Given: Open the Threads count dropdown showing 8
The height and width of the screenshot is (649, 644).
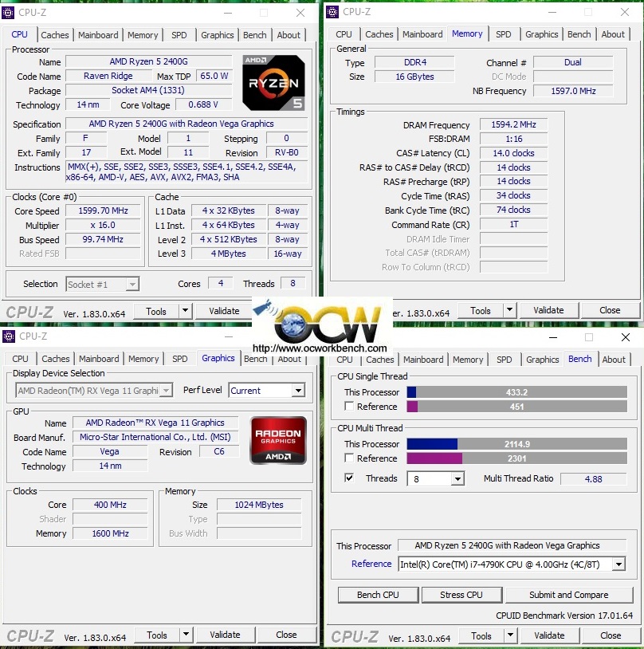Looking at the screenshot, I should [457, 479].
